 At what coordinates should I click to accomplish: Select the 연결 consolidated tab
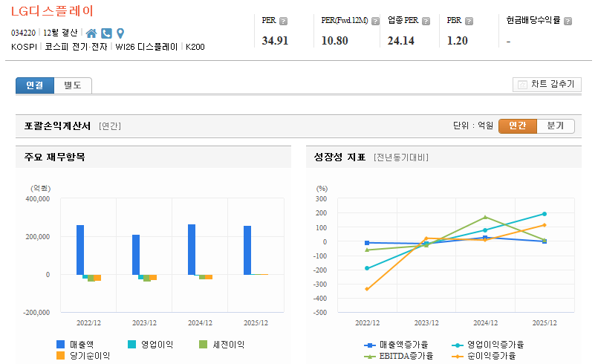point(35,85)
